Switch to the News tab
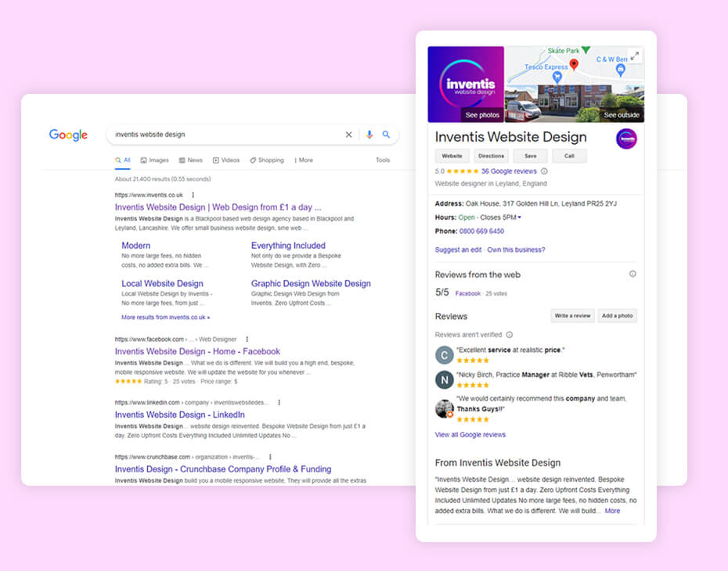Viewport: 728px width, 571px height. (191, 160)
